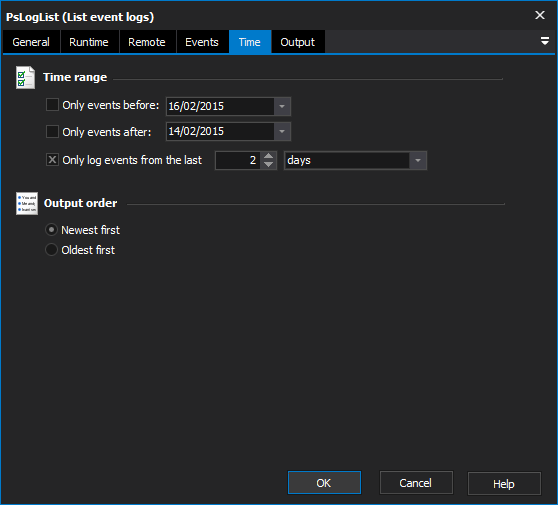Select the Newest first radio button

52,230
